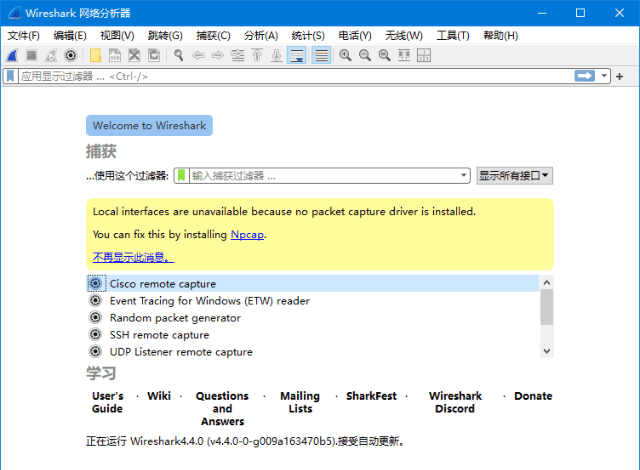The height and width of the screenshot is (470, 640).
Task: Jump to last packet icon
Action: pos(277,55)
